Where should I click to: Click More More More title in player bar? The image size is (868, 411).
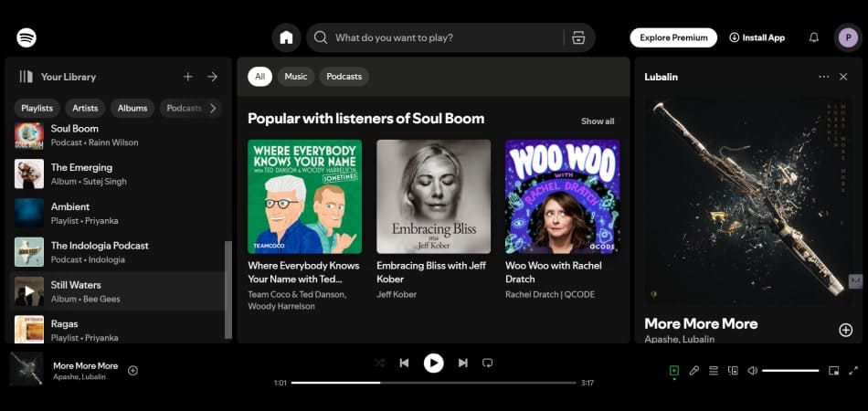point(85,365)
